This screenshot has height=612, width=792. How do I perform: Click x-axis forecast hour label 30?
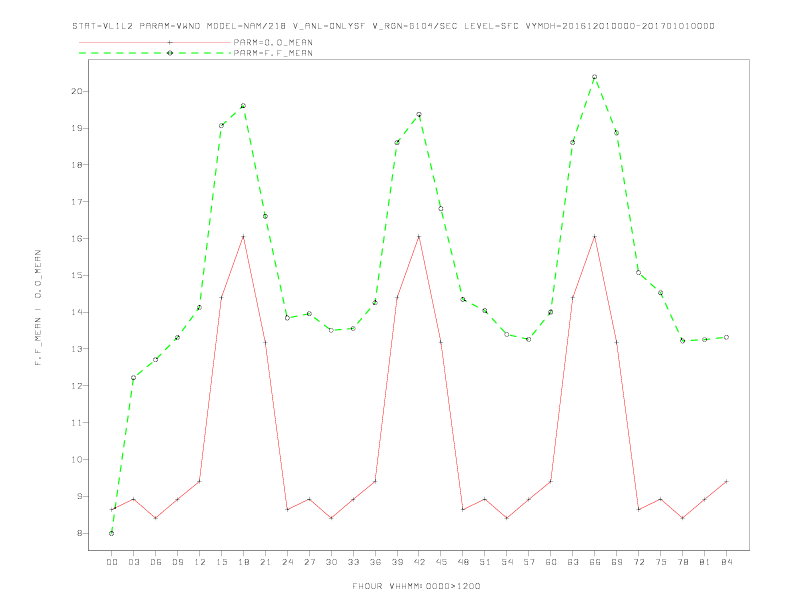tap(331, 562)
